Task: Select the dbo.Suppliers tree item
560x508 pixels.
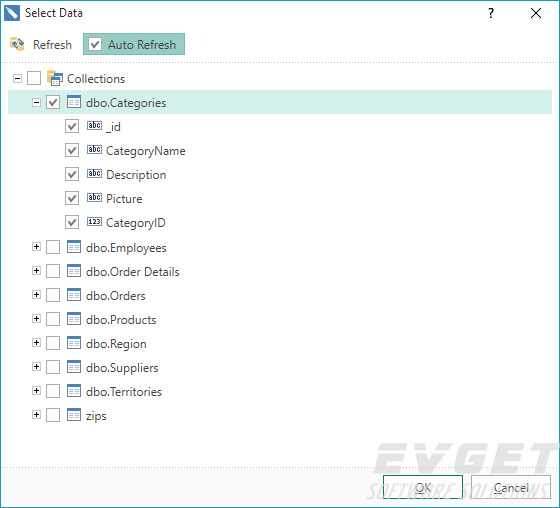Action: pos(122,368)
